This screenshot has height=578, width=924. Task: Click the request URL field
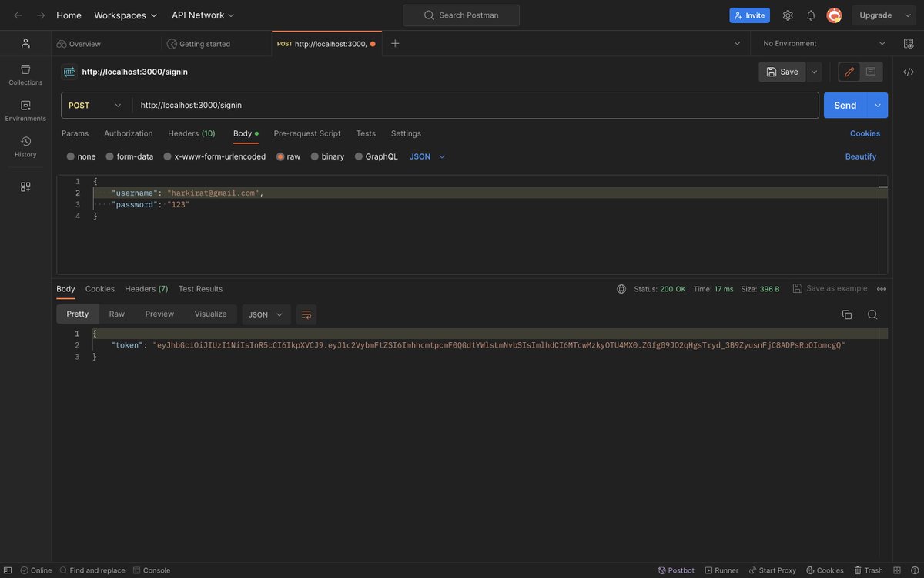(x=475, y=106)
